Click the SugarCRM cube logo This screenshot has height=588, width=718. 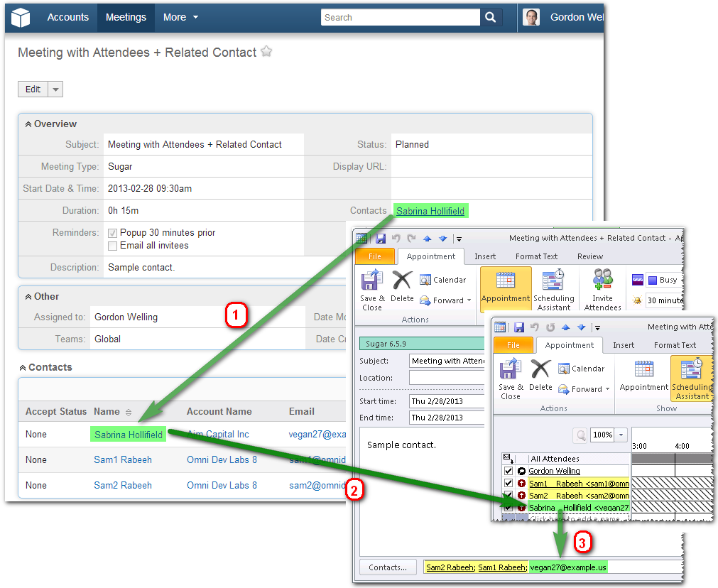20,18
